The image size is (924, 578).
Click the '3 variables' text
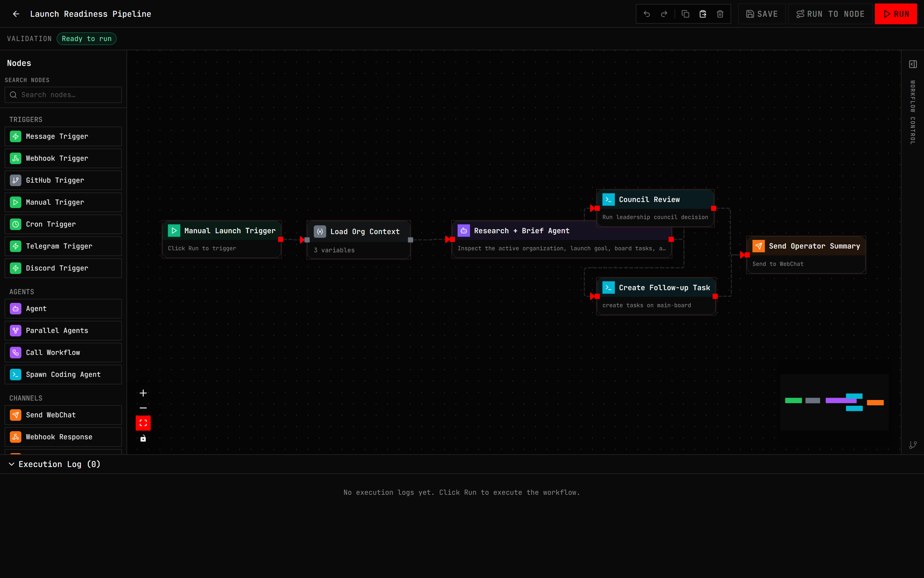tap(334, 250)
